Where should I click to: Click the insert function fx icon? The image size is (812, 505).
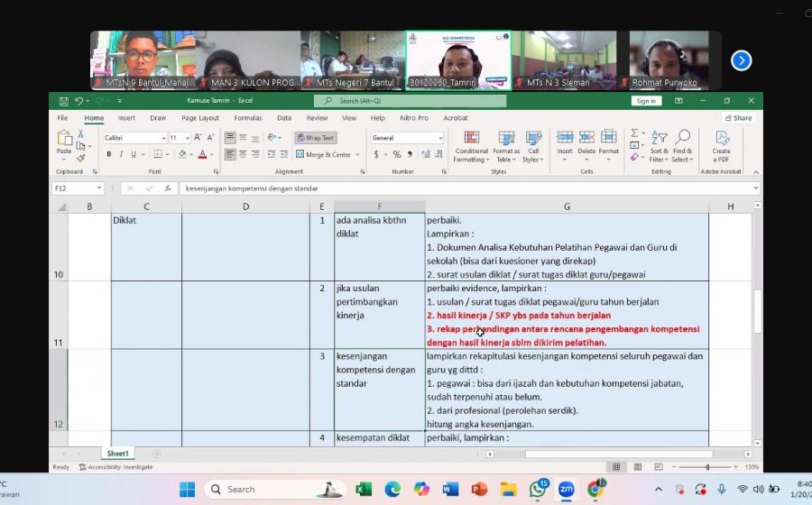pyautogui.click(x=168, y=188)
